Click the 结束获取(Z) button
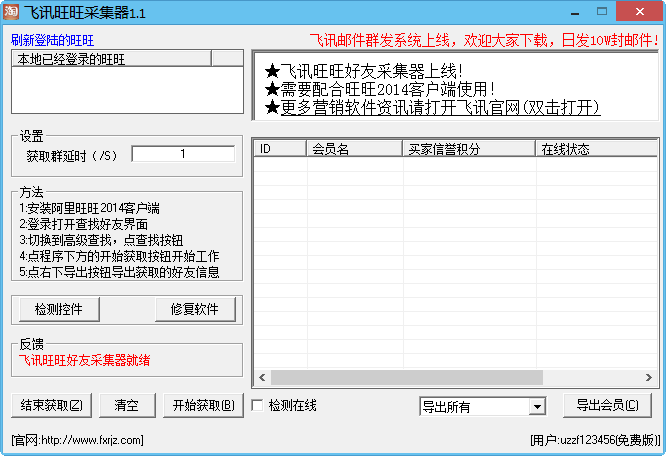 (x=51, y=405)
